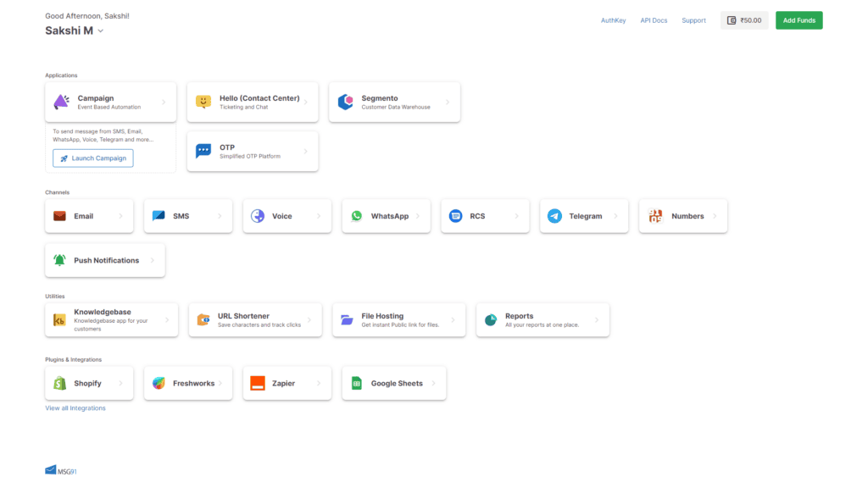The image size is (868, 488).
Task: Click the chevron on Segmento card
Action: [448, 102]
